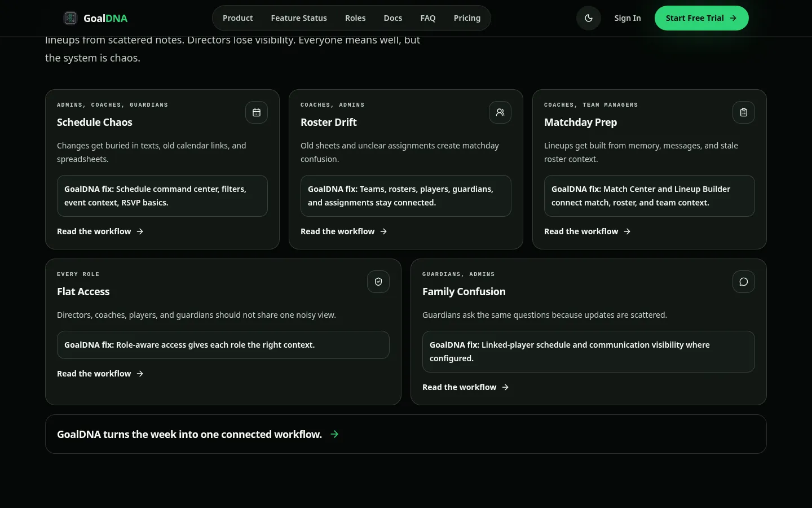Screen dimensions: 812x508
Task: Click the 'GUARDIANS, ADMINS' label
Action: pyautogui.click(x=458, y=274)
